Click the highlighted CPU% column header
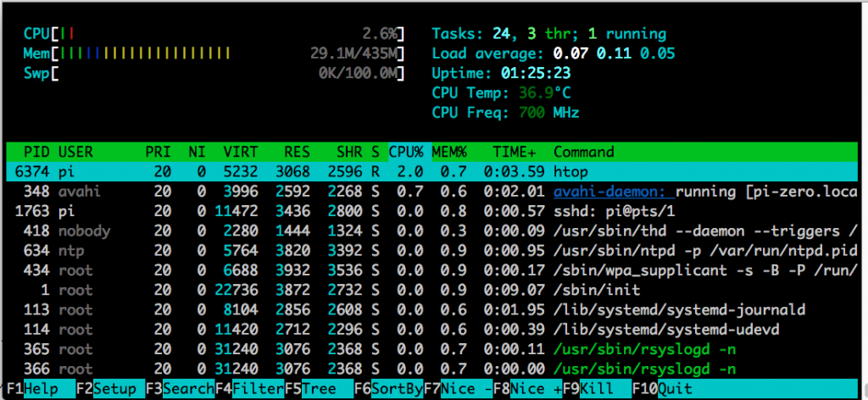 pyautogui.click(x=409, y=153)
